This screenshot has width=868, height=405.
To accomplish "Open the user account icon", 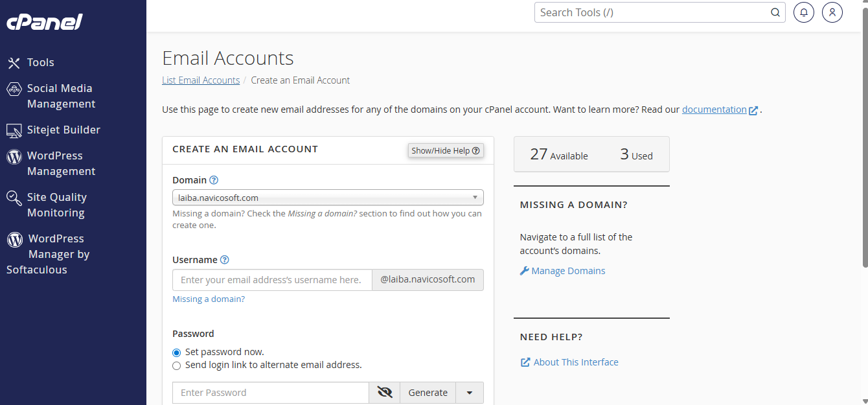I will (832, 12).
